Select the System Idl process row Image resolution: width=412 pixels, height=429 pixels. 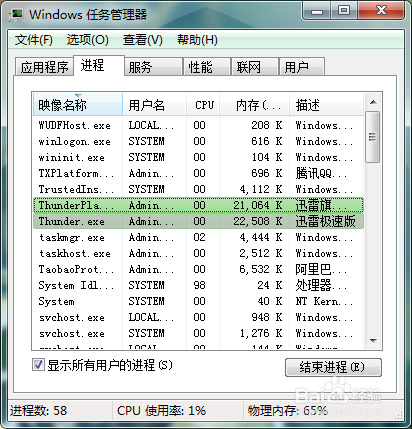(198, 285)
